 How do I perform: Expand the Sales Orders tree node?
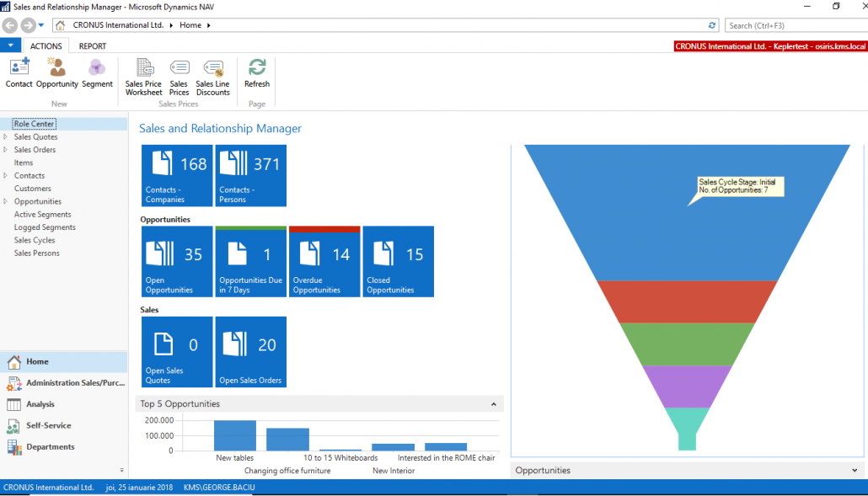(x=6, y=149)
